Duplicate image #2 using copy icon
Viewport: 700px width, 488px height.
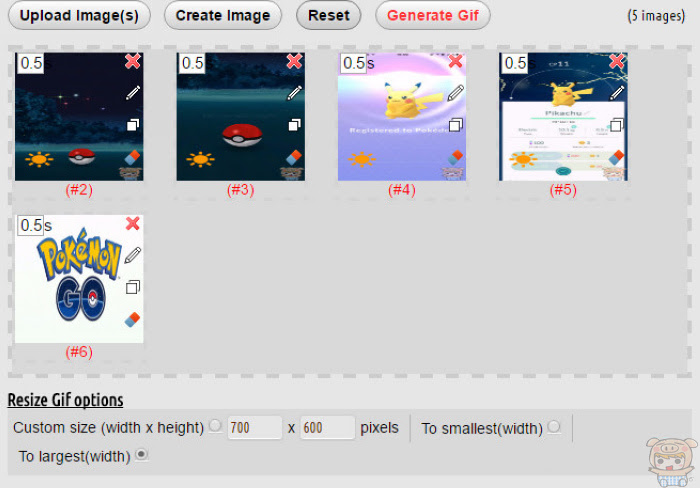click(x=133, y=125)
